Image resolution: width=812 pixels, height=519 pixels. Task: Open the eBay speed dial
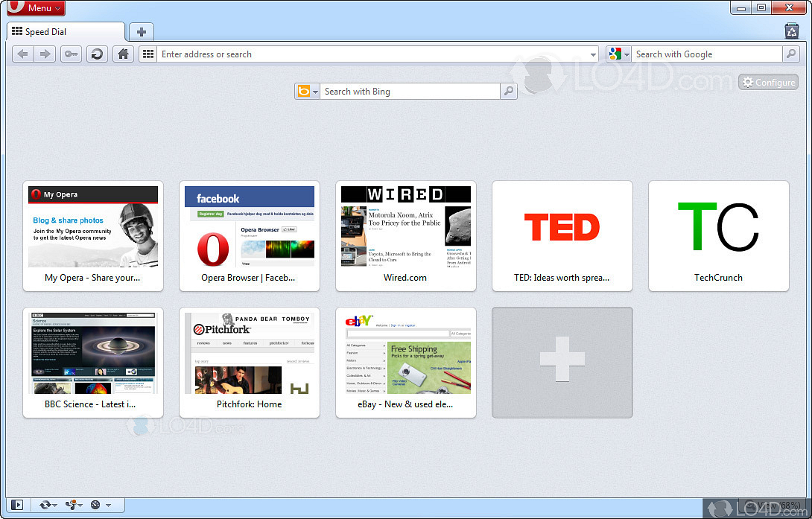(406, 363)
